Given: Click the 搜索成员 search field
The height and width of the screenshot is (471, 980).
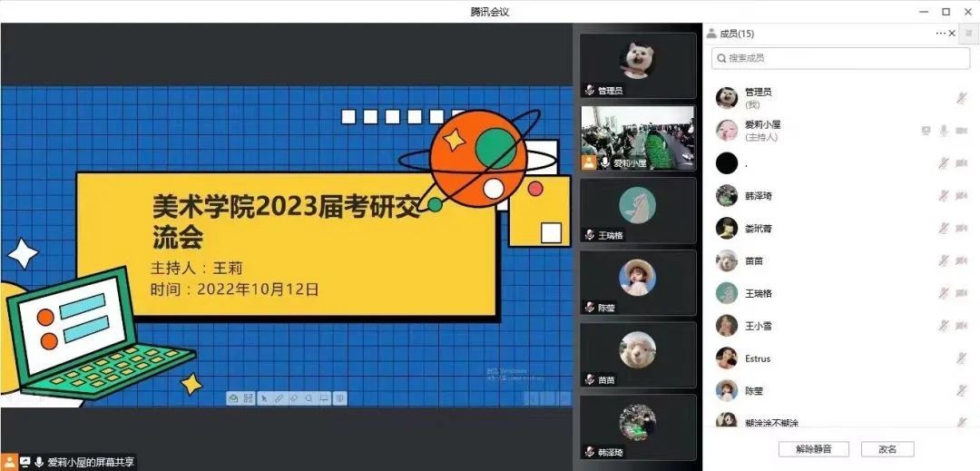Looking at the screenshot, I should pyautogui.click(x=840, y=58).
